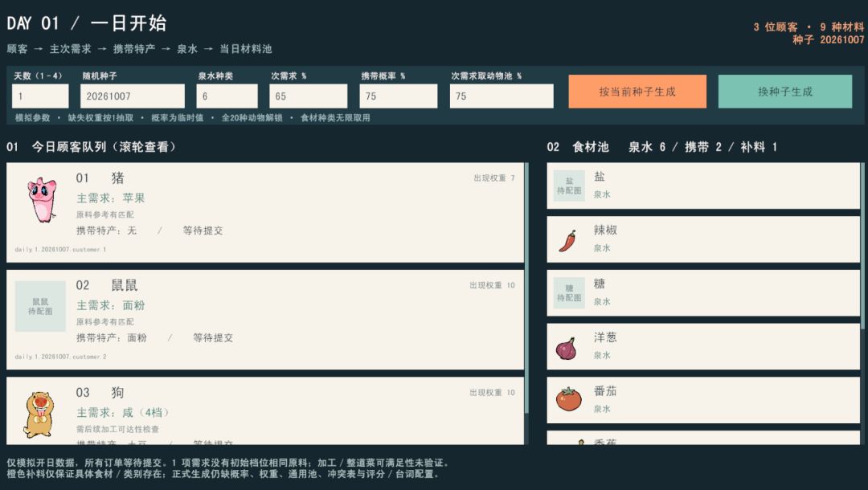Viewport: 868px width, 490px height.
Task: Edit the 次需求 % field
Action: click(x=309, y=96)
